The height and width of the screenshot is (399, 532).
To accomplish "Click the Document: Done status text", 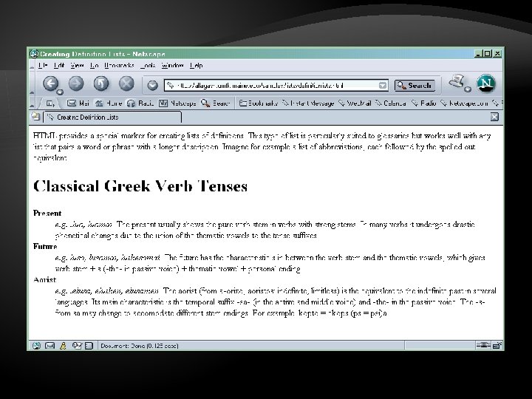I will tap(139, 346).
